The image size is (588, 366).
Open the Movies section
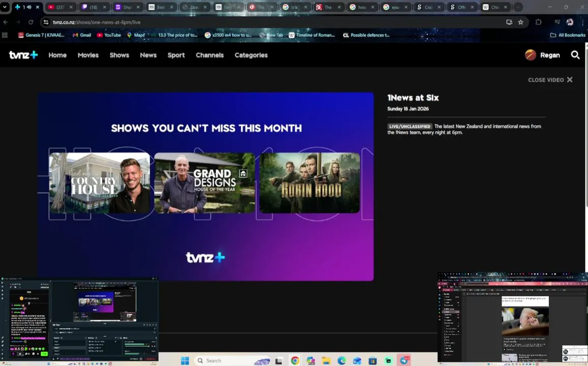[x=88, y=55]
